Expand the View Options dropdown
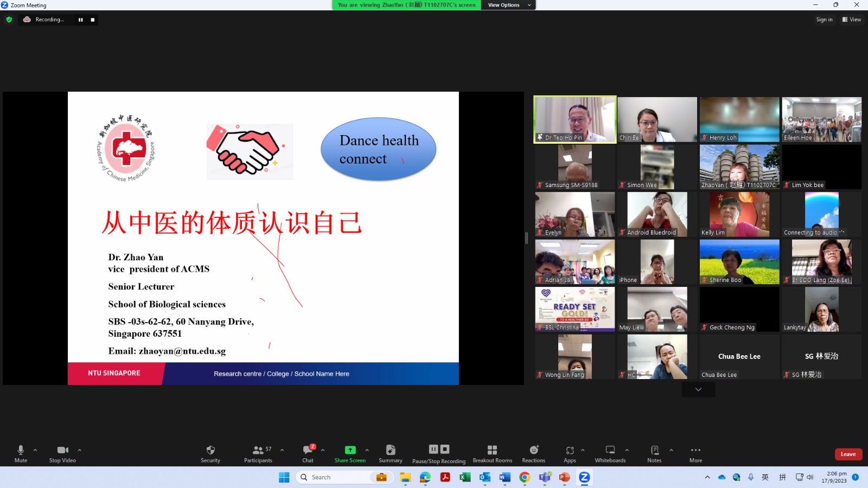868x488 pixels. point(508,5)
